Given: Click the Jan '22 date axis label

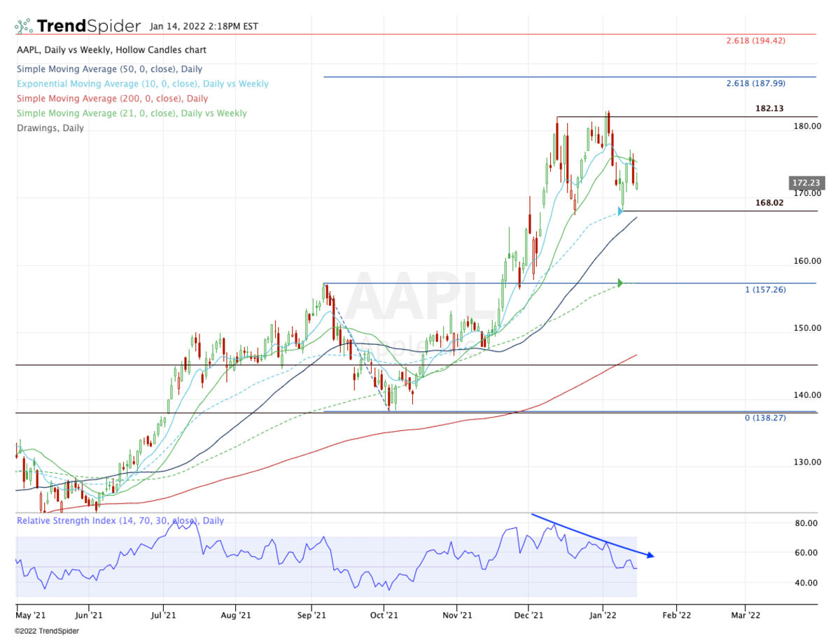Looking at the screenshot, I should click(x=603, y=616).
